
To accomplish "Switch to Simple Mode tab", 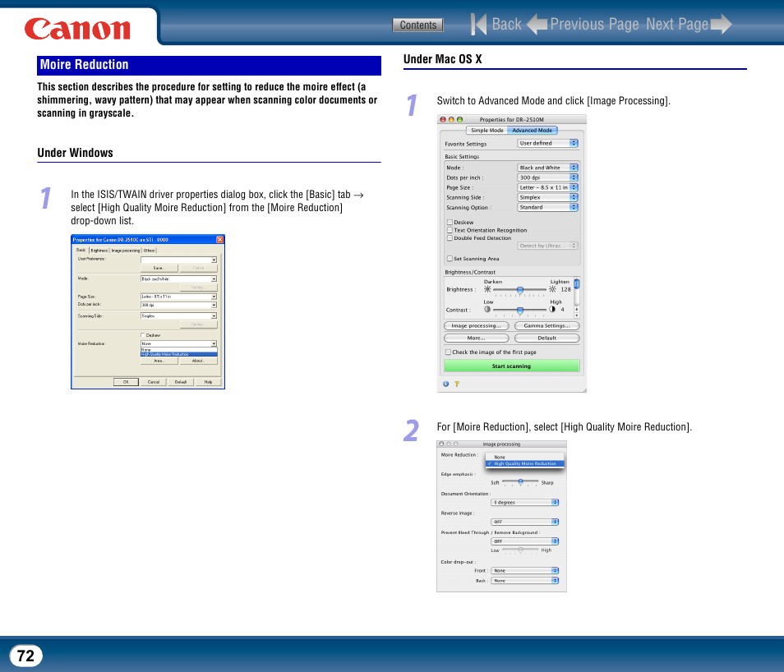I will (x=487, y=130).
